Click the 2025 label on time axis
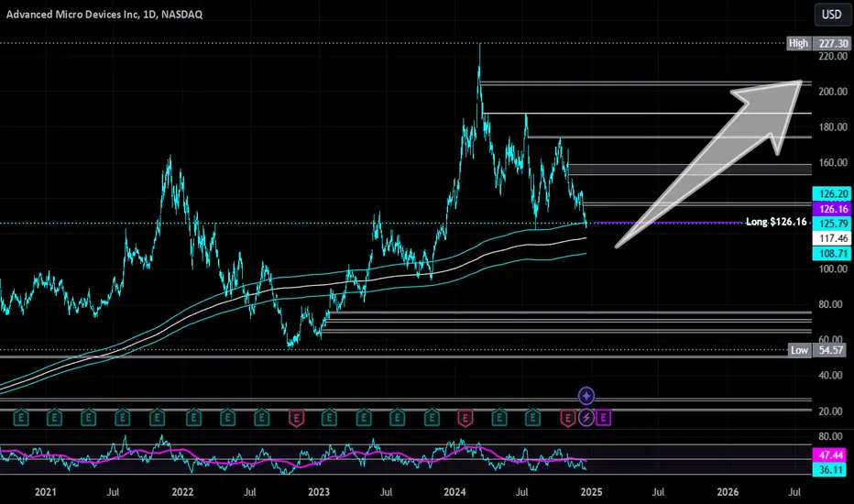 [x=591, y=492]
